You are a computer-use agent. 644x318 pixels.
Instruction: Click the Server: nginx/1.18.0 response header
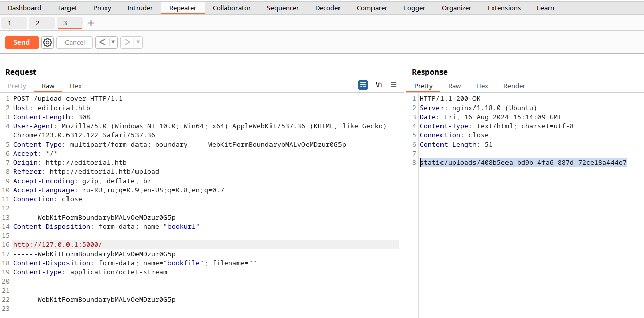point(478,108)
